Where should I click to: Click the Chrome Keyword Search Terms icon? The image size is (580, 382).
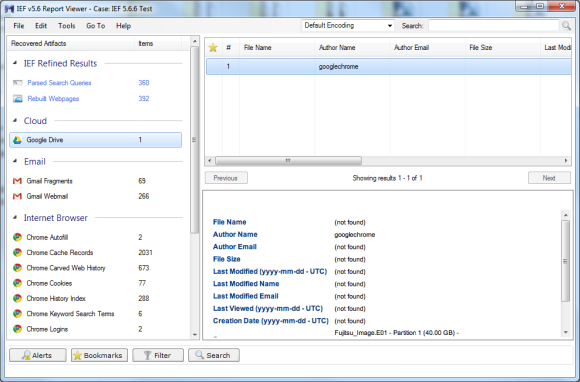point(17,314)
